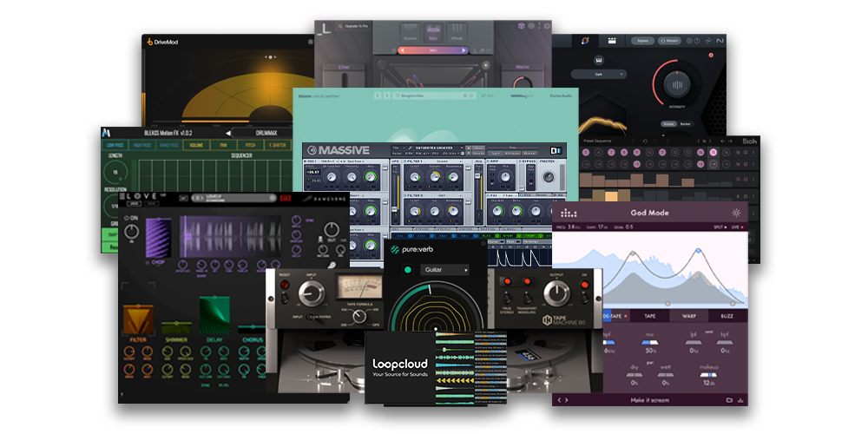The height and width of the screenshot is (434, 868).
Task: Click the DELAY effect tile in LOVE
Action: coord(214,315)
